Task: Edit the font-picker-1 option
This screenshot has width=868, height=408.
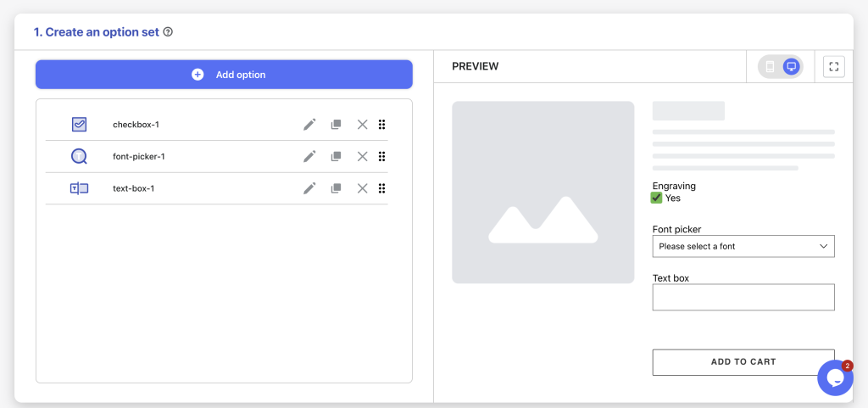Action: [309, 157]
